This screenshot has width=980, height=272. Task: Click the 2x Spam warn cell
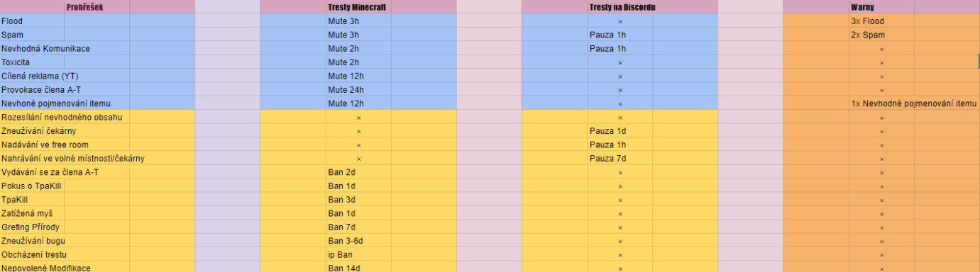[881, 35]
